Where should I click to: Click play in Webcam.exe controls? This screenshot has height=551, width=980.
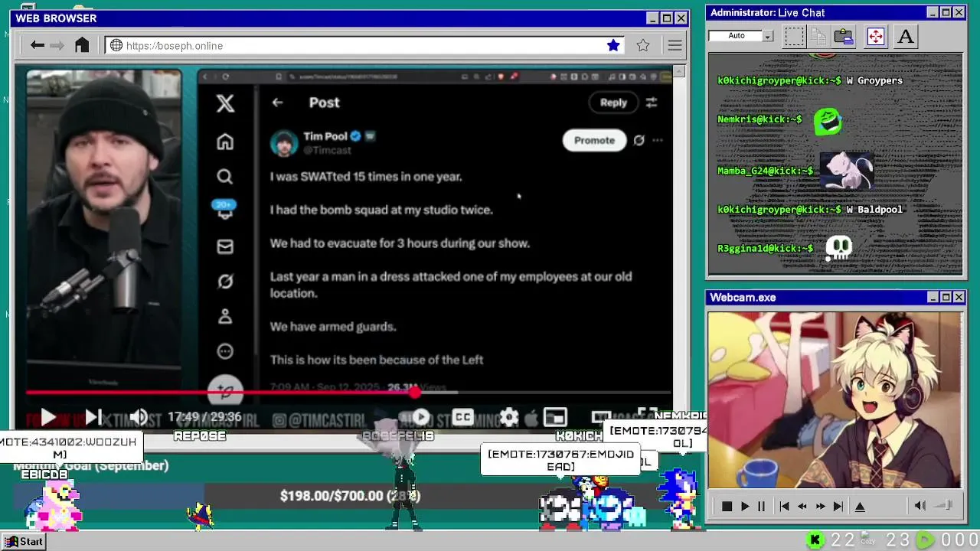745,506
